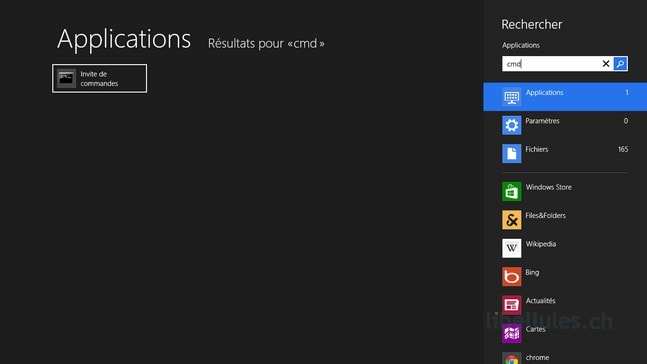Screen dimensions: 647x364
Task: Click the Files&Folders ampersand icon
Action: [x=512, y=220]
